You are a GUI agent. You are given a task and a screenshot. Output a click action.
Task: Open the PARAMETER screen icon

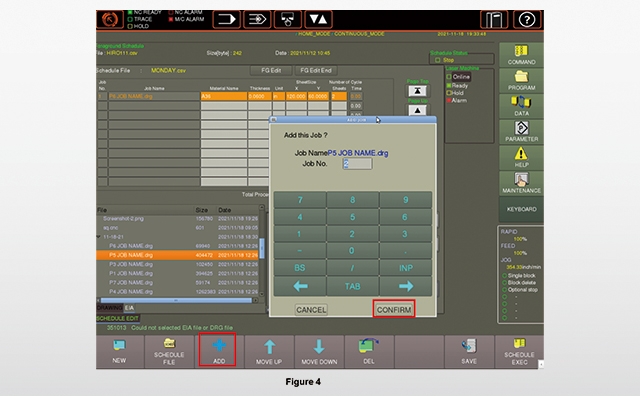coord(521,128)
